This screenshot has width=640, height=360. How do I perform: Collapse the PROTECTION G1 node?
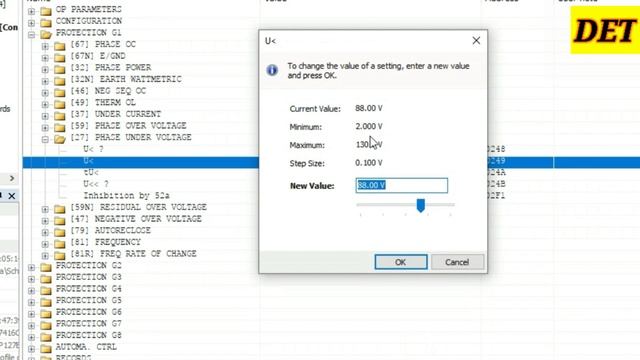[x=31, y=35]
